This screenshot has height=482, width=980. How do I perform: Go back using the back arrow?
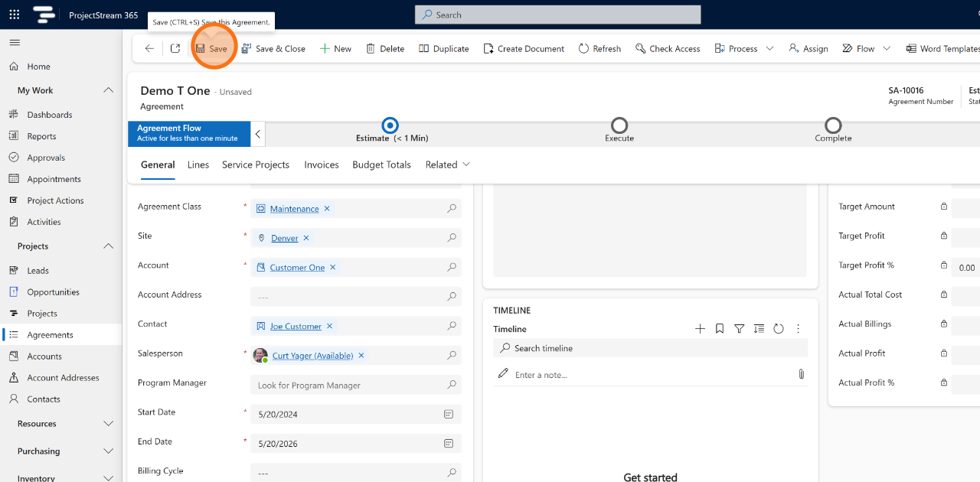(x=149, y=48)
